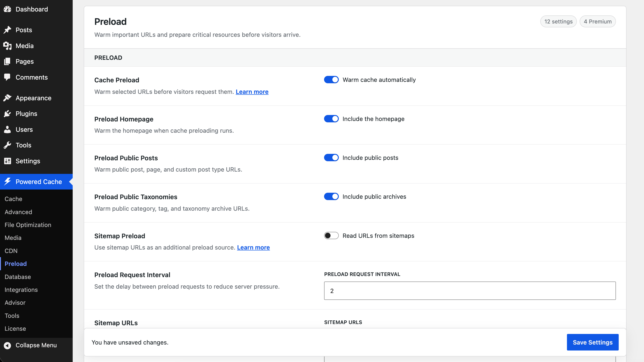The width and height of the screenshot is (644, 362).
Task: Click the Comments speech bubble icon
Action: 8,77
